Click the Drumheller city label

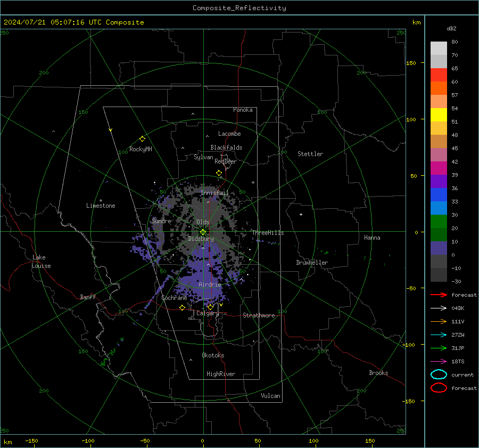click(x=312, y=263)
